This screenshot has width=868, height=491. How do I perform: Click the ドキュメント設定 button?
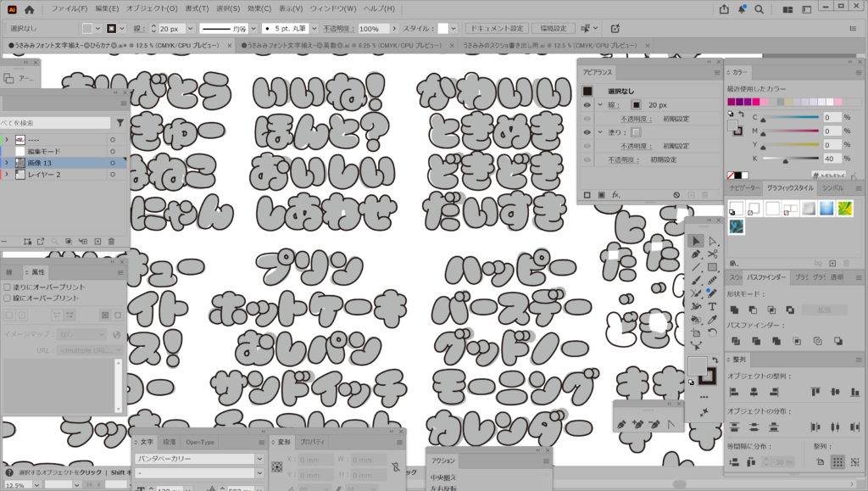498,29
